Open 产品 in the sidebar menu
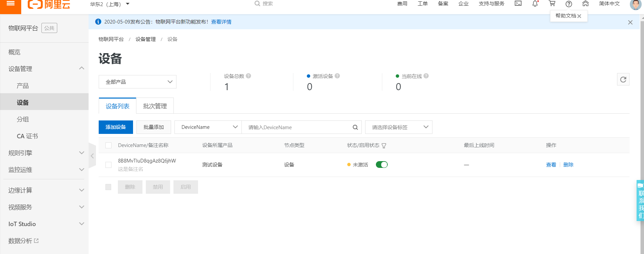The width and height of the screenshot is (644, 254). pos(23,86)
